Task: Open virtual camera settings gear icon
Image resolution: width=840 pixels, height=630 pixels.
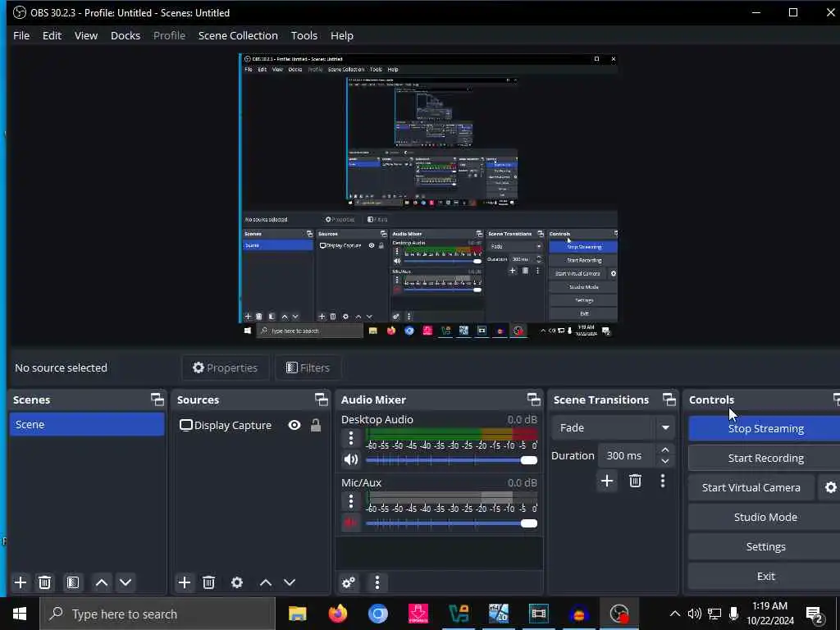Action: pos(830,487)
